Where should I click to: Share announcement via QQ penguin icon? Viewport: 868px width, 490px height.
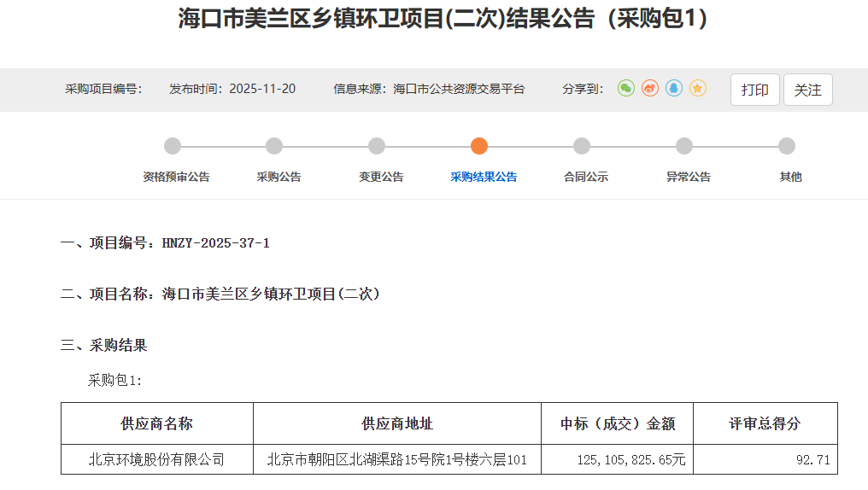(674, 89)
